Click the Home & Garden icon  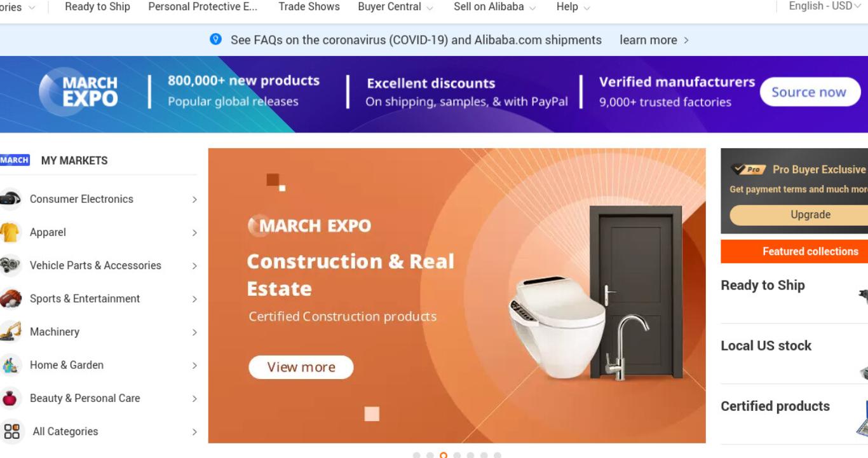point(10,365)
